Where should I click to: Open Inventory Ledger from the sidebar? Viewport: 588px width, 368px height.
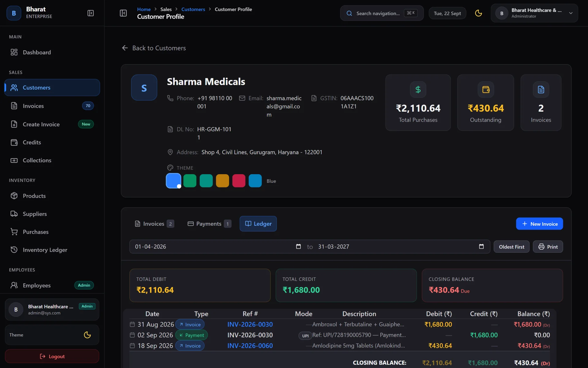click(52, 250)
